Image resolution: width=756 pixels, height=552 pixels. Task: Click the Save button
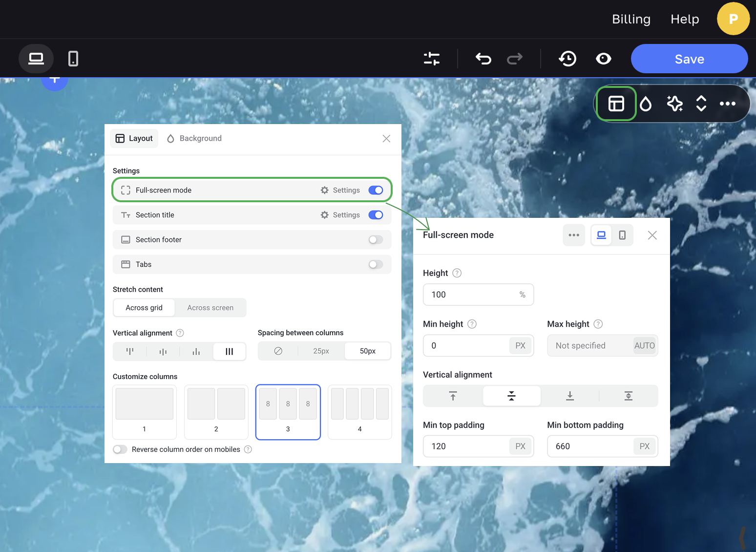tap(689, 59)
